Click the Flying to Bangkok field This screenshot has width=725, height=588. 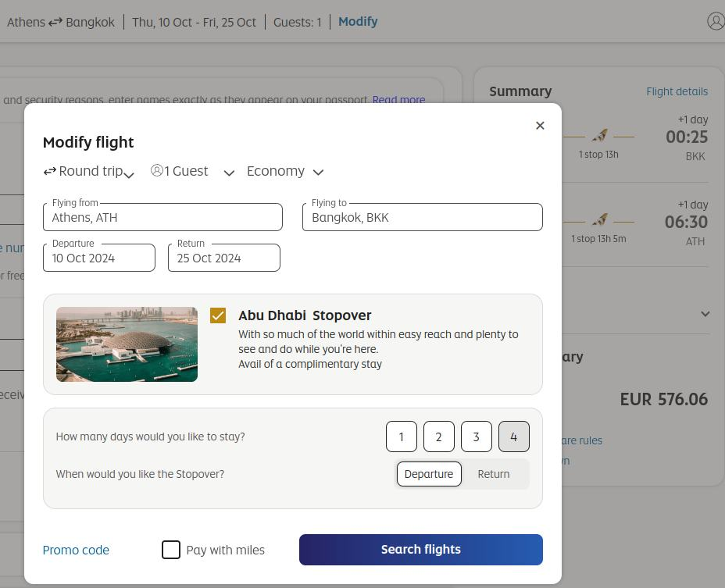422,218
